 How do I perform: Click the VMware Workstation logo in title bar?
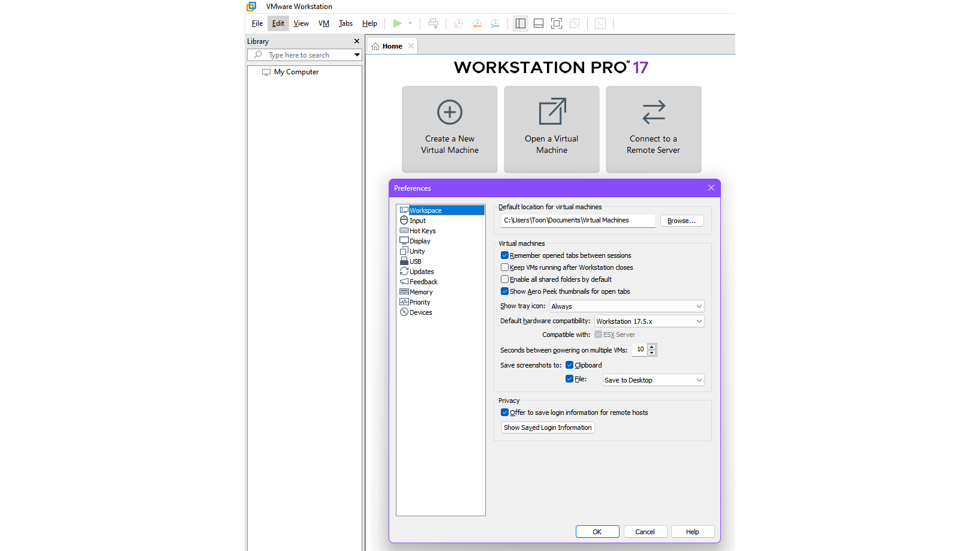coord(251,7)
